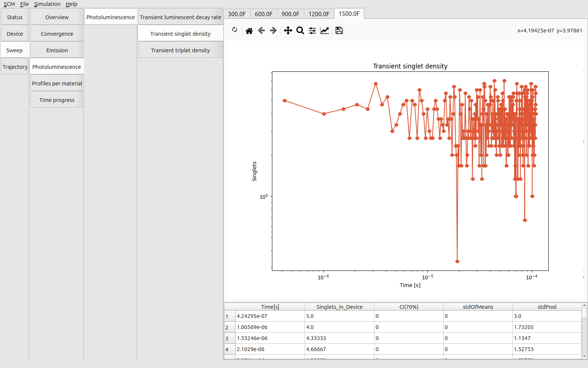
Task: Open the Edit axis parameters icon
Action: (325, 31)
